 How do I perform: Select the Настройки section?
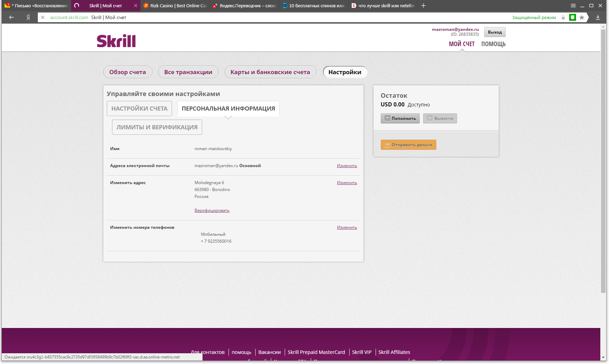[345, 72]
